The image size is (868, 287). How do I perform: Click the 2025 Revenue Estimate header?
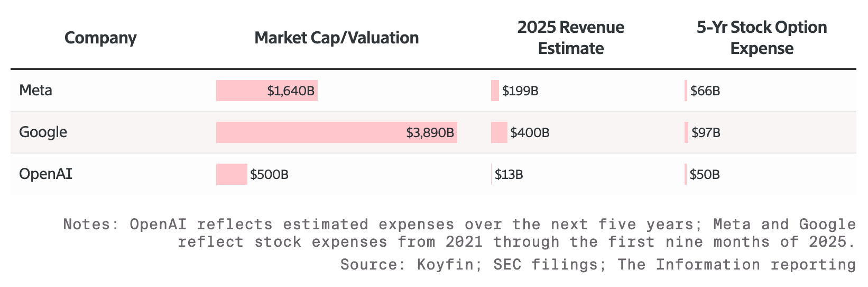(x=571, y=38)
